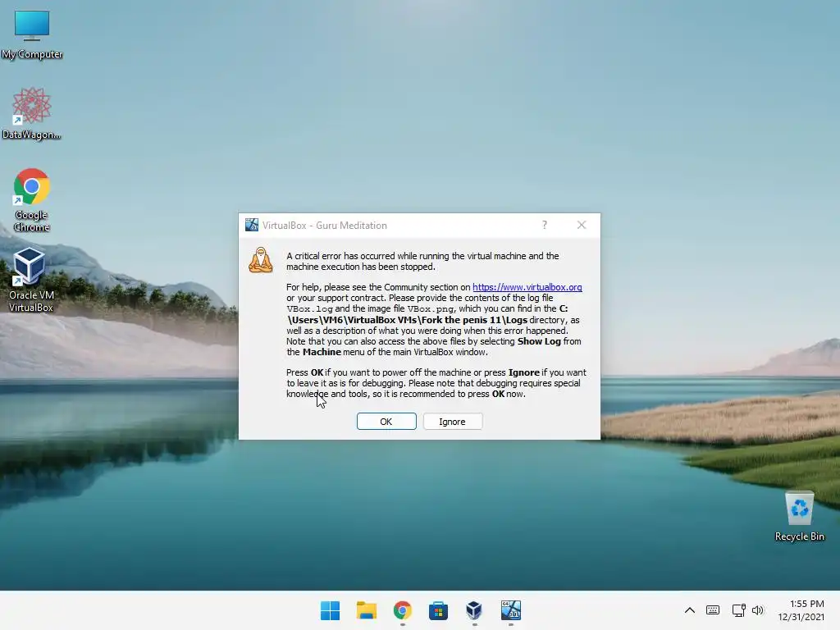Open the My Computer desktop icon
The width and height of the screenshot is (840, 630).
click(x=32, y=34)
